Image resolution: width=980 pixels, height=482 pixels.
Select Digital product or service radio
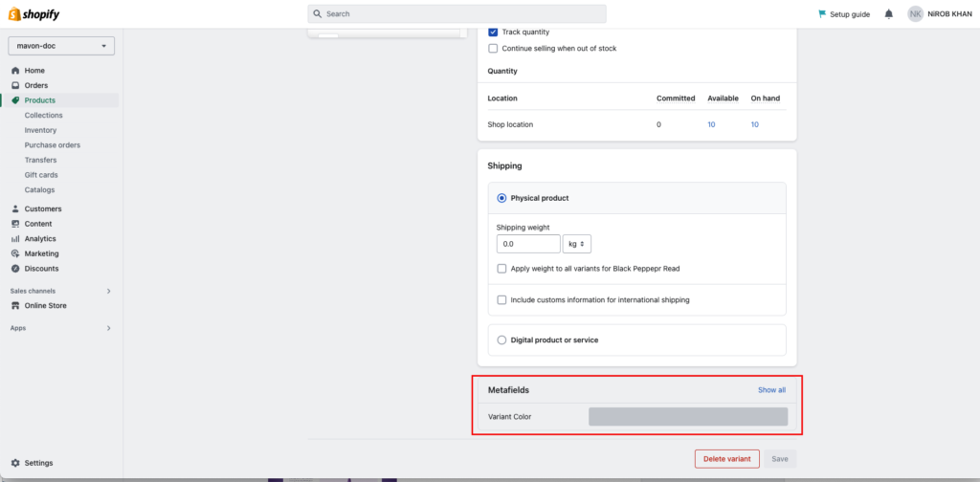501,340
